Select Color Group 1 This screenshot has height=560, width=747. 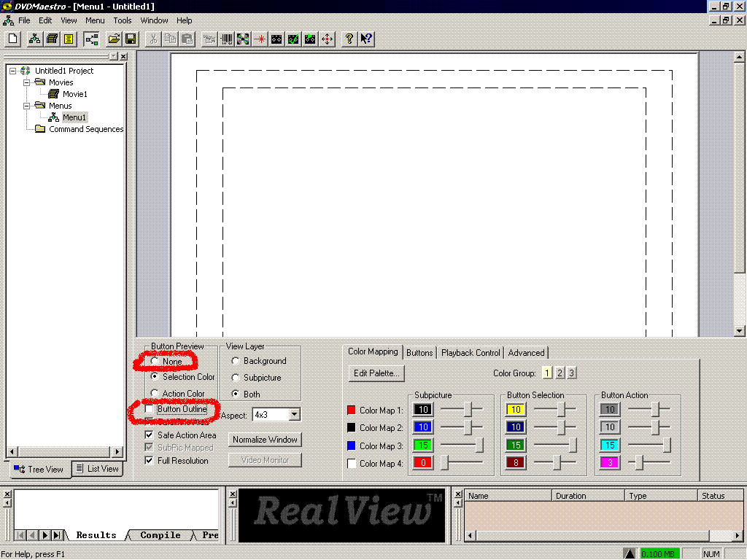click(x=547, y=373)
